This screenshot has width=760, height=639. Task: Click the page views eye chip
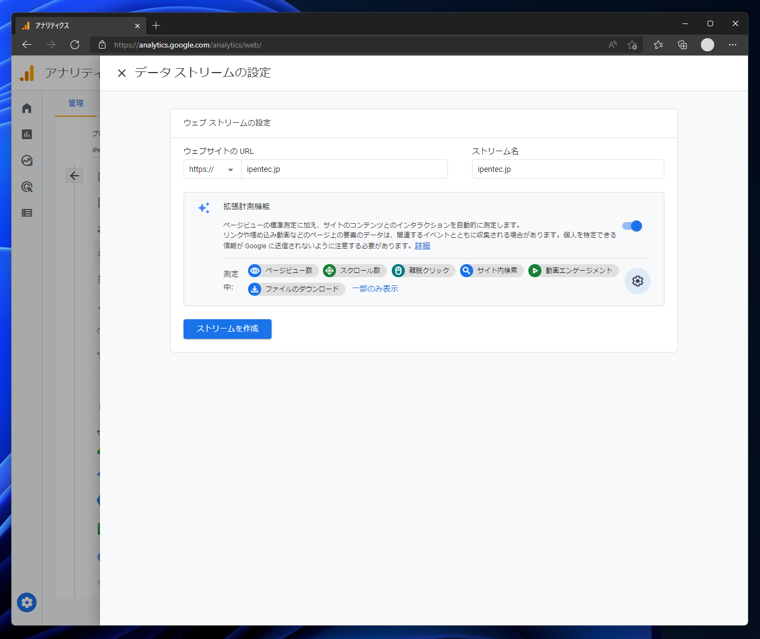(283, 271)
